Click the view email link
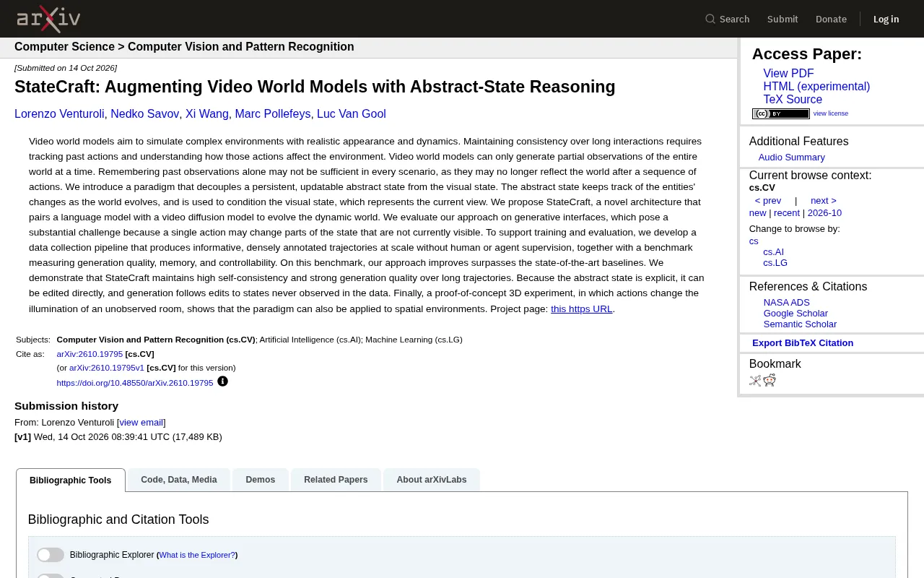Image resolution: width=924 pixels, height=578 pixels. pyautogui.click(x=141, y=423)
